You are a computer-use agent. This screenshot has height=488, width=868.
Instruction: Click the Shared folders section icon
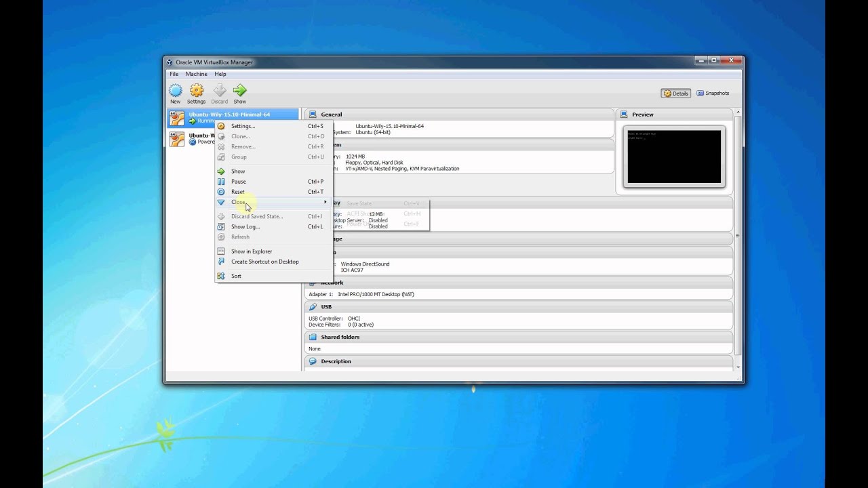pyautogui.click(x=313, y=337)
